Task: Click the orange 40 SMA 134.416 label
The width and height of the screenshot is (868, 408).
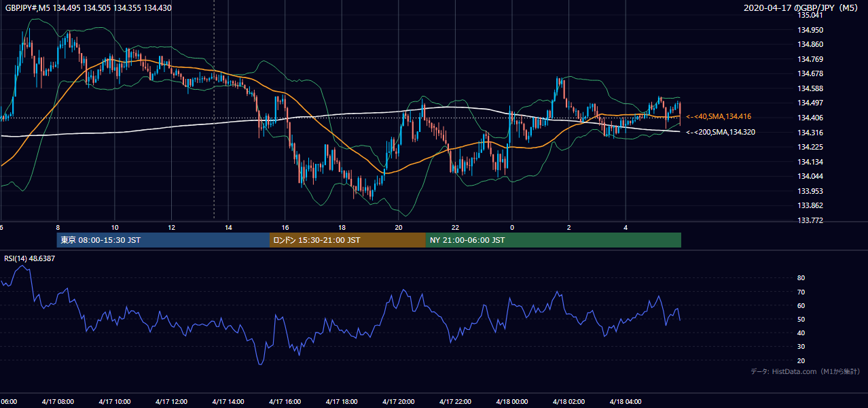Action: 719,117
